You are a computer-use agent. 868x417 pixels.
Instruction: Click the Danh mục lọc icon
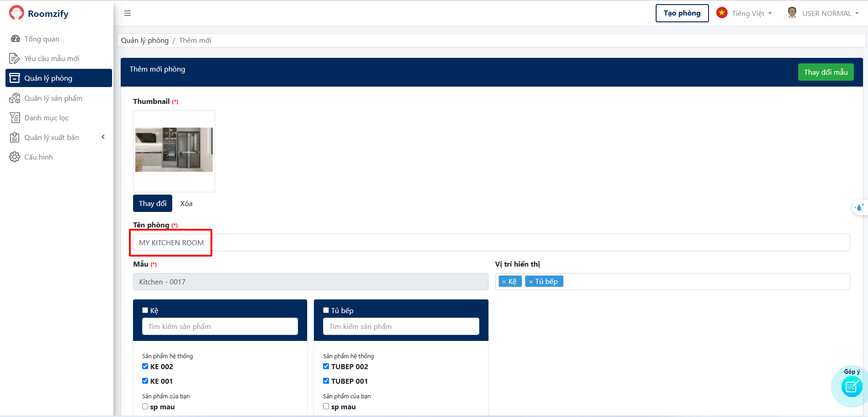(15, 118)
